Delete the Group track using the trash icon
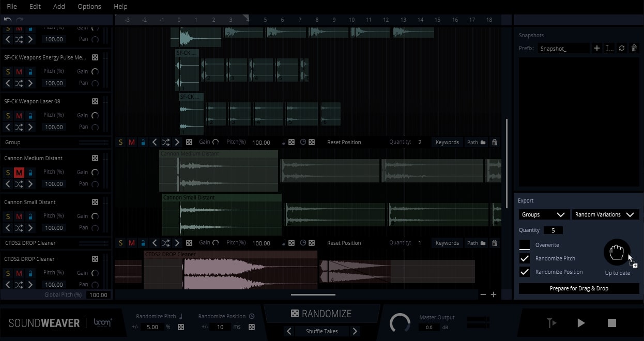644x341 pixels. 494,142
